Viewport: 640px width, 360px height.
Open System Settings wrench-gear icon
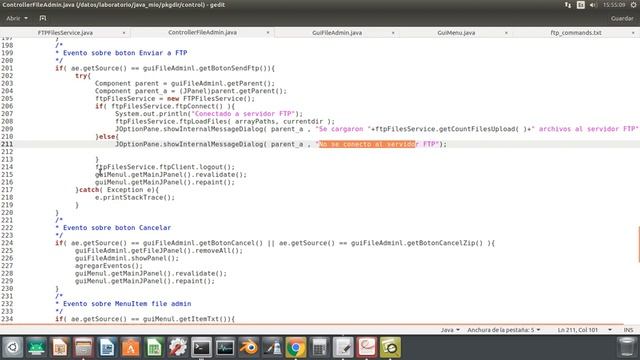coord(178,347)
